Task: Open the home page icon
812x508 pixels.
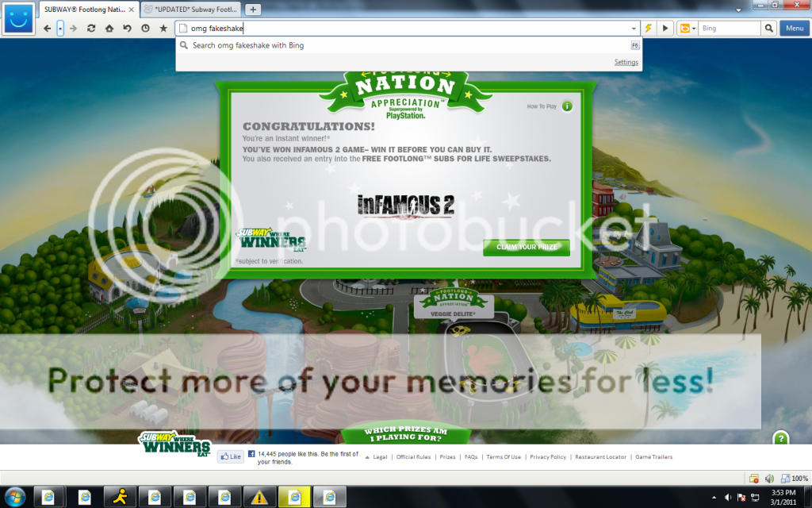Action: tap(109, 29)
